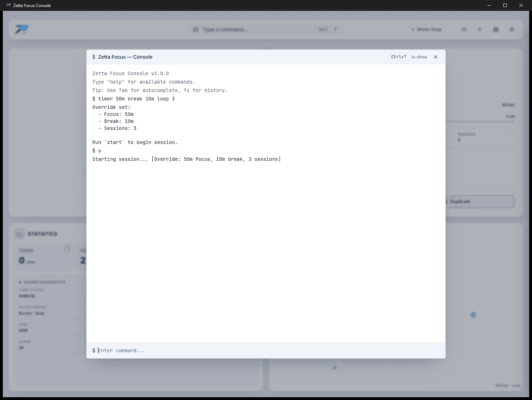Click the blurred 'Type a command...' search bar
532x400 pixels.
(266, 29)
